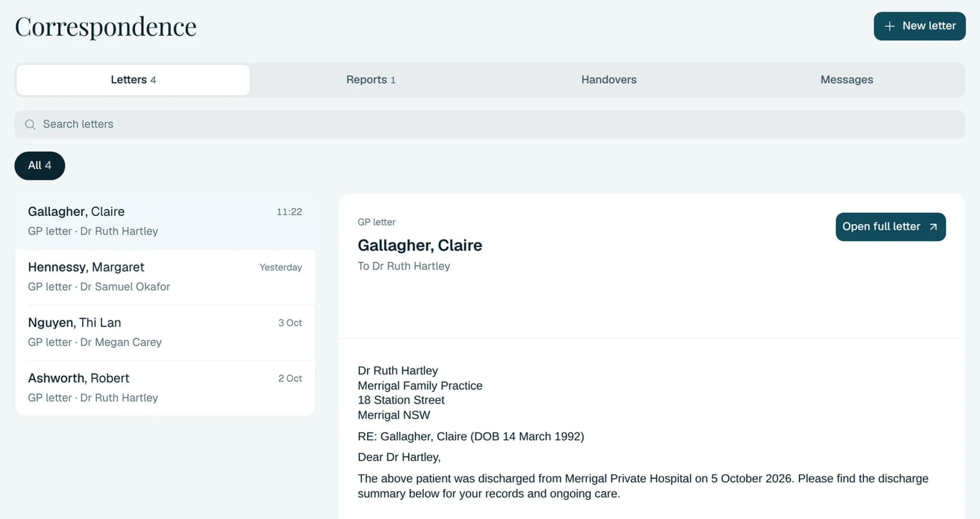Open the Hennessy, Margaret letter row
Image resolution: width=980 pixels, height=519 pixels.
pyautogui.click(x=165, y=277)
